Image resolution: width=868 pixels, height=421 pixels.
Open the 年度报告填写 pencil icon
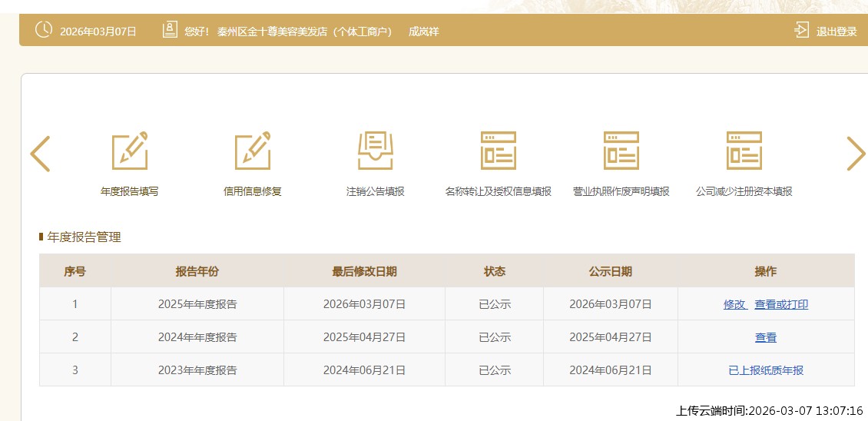click(x=130, y=151)
